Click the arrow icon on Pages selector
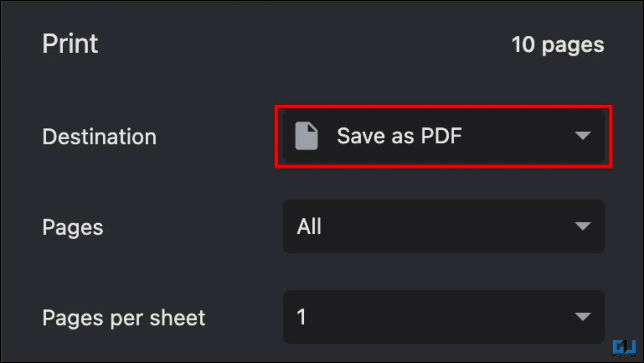The image size is (644, 363). point(583,226)
